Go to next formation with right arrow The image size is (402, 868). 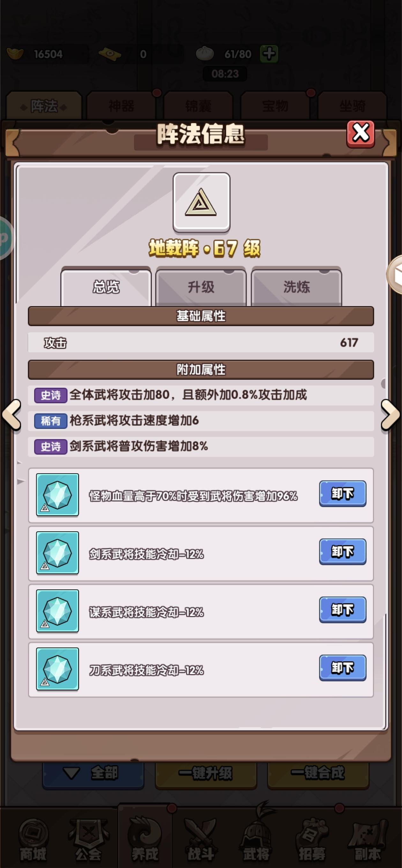[x=391, y=415]
